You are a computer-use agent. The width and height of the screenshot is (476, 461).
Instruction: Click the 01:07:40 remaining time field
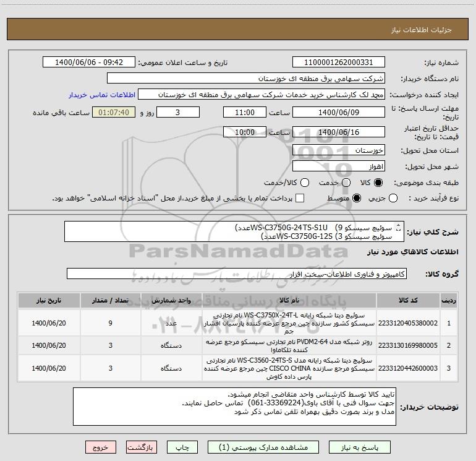(x=114, y=112)
